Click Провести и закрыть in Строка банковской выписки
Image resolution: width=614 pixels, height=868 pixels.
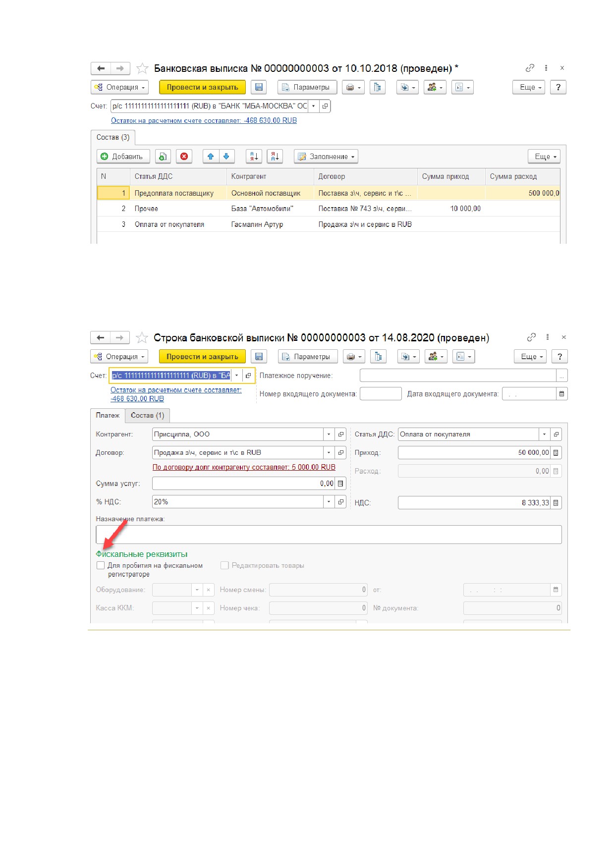tap(202, 356)
